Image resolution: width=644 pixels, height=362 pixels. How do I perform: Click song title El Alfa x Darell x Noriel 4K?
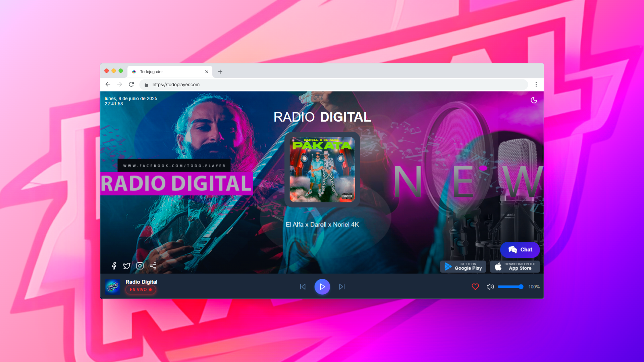pos(322,225)
